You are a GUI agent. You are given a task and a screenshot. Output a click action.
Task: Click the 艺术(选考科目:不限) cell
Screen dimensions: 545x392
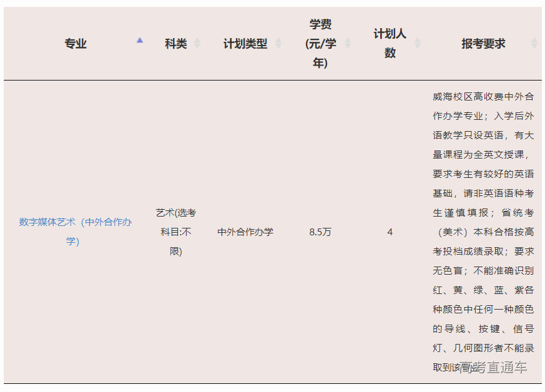tap(175, 232)
